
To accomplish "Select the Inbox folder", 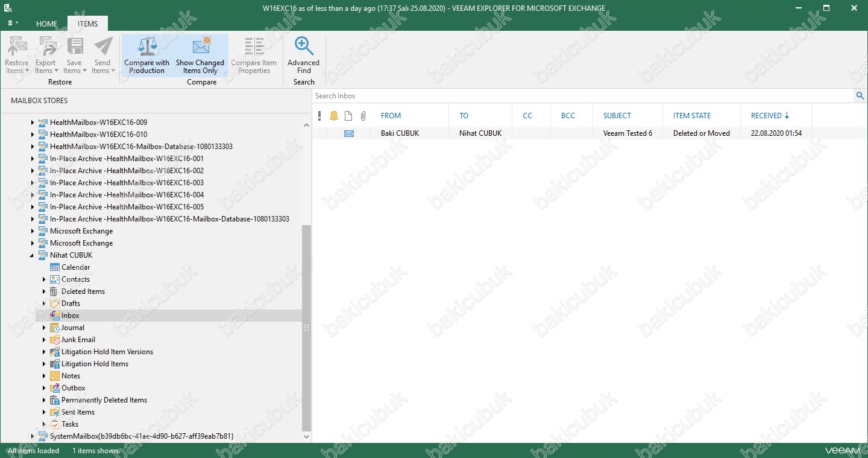I will point(70,316).
